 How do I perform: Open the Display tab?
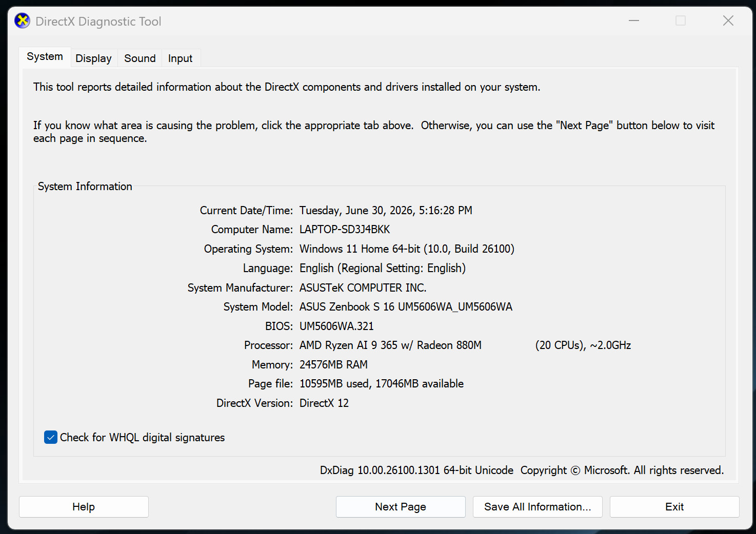click(93, 58)
